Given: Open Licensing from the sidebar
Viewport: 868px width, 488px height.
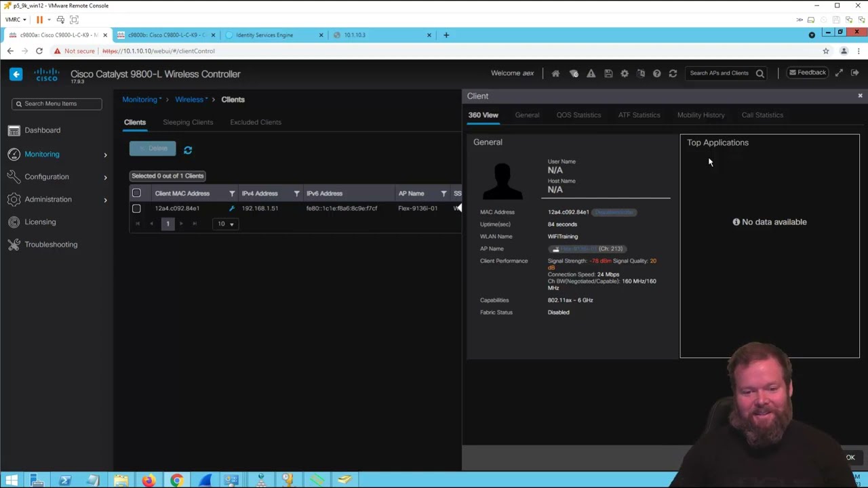Looking at the screenshot, I should pos(40,222).
